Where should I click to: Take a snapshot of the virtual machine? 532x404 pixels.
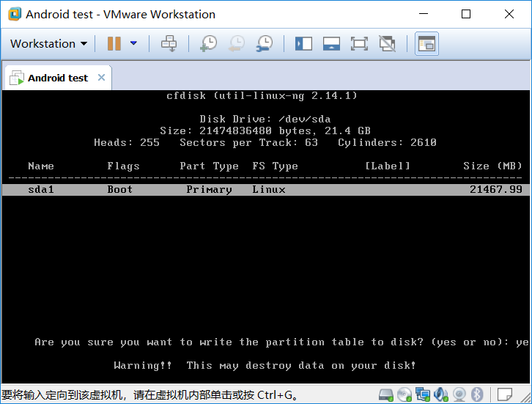[208, 43]
